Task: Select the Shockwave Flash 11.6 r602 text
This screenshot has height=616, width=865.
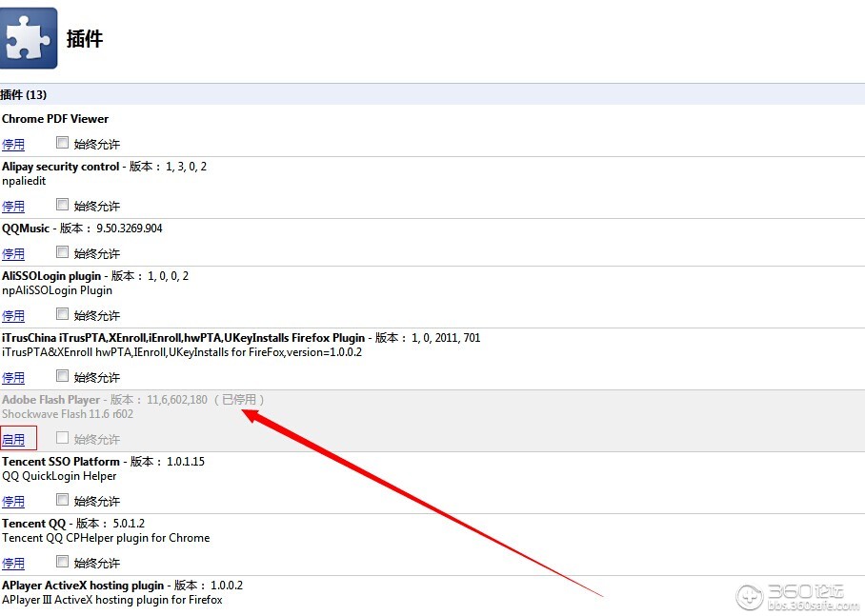Action: point(68,413)
